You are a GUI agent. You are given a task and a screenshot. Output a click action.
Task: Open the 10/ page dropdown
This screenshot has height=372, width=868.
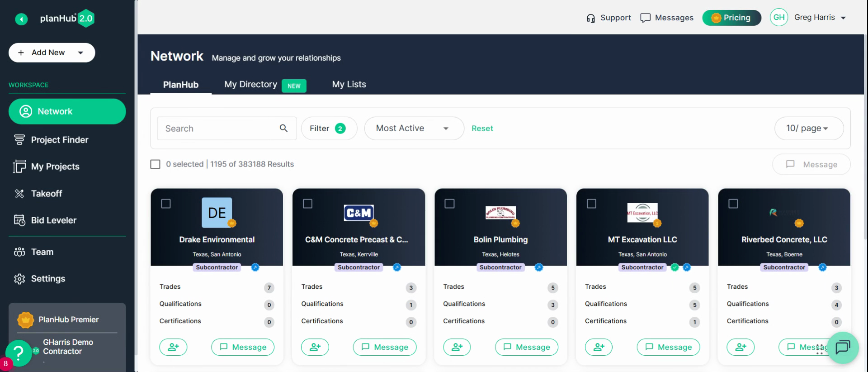point(808,129)
